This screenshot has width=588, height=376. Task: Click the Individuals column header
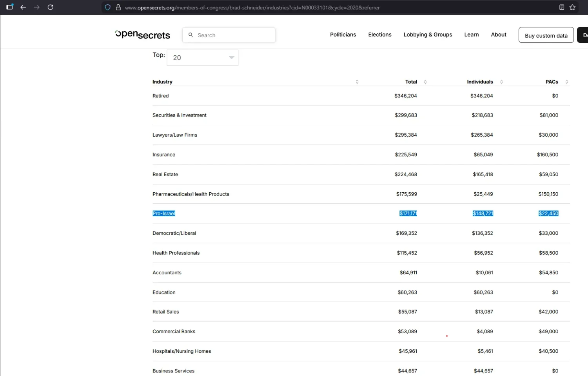click(x=480, y=82)
